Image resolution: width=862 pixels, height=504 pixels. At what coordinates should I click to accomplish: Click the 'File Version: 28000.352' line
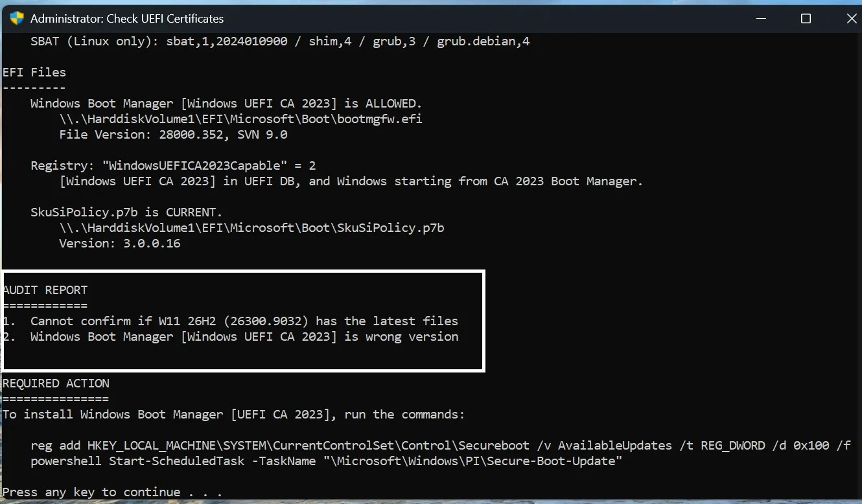coord(173,135)
